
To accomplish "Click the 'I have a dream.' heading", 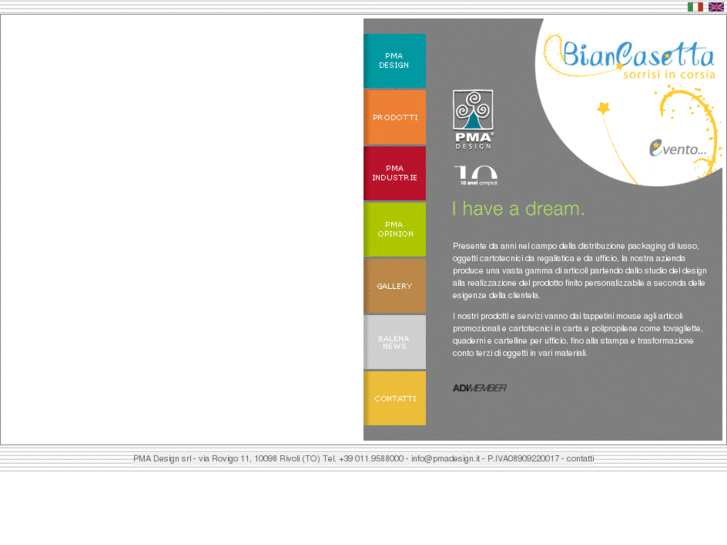I will tap(518, 209).
